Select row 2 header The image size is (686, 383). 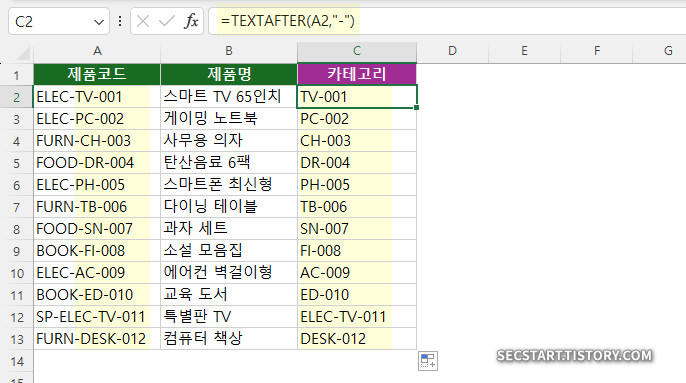coord(17,97)
